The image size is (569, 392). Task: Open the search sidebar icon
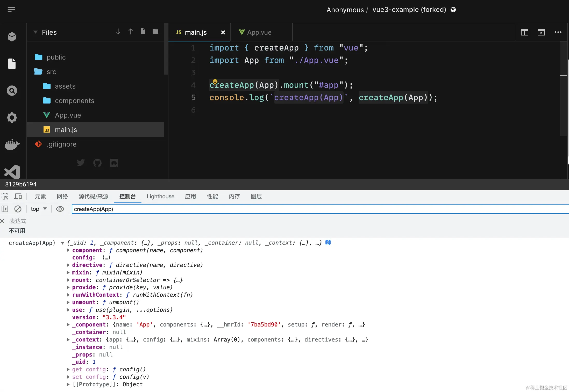(x=12, y=91)
